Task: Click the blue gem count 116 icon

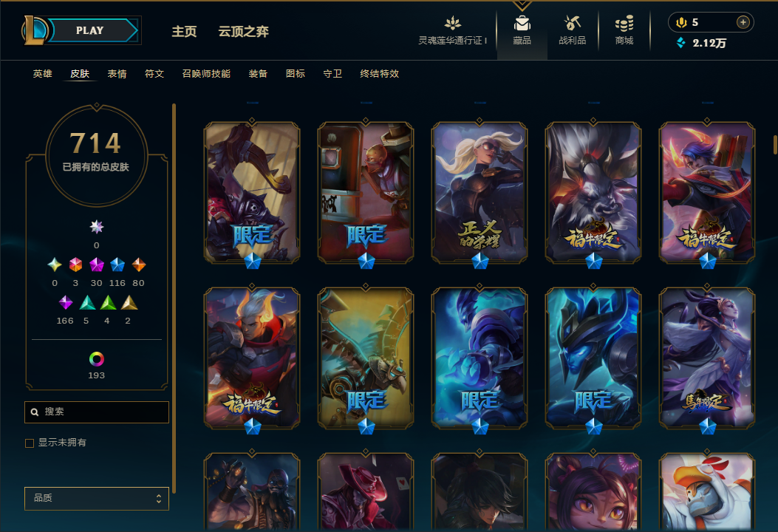Action: pos(117,265)
